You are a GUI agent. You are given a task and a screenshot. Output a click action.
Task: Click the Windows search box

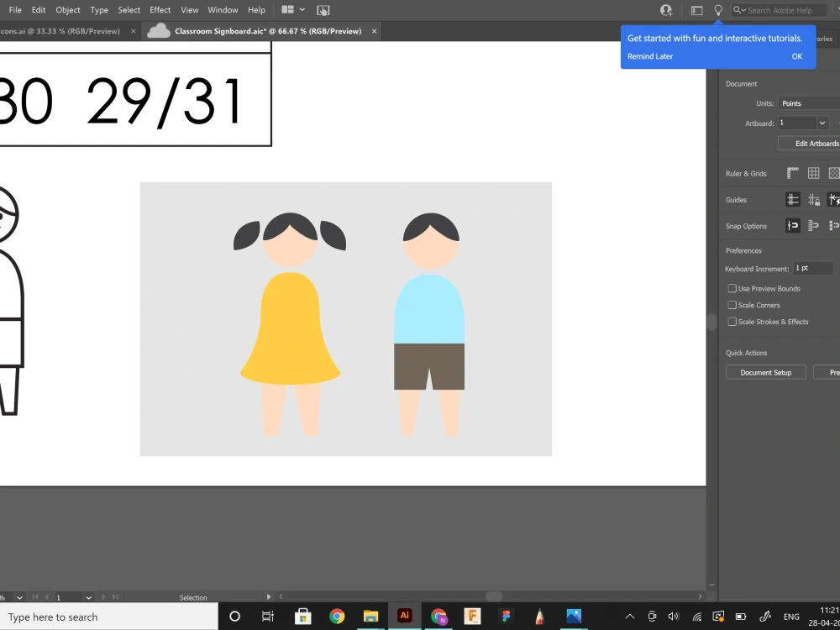coord(108,617)
